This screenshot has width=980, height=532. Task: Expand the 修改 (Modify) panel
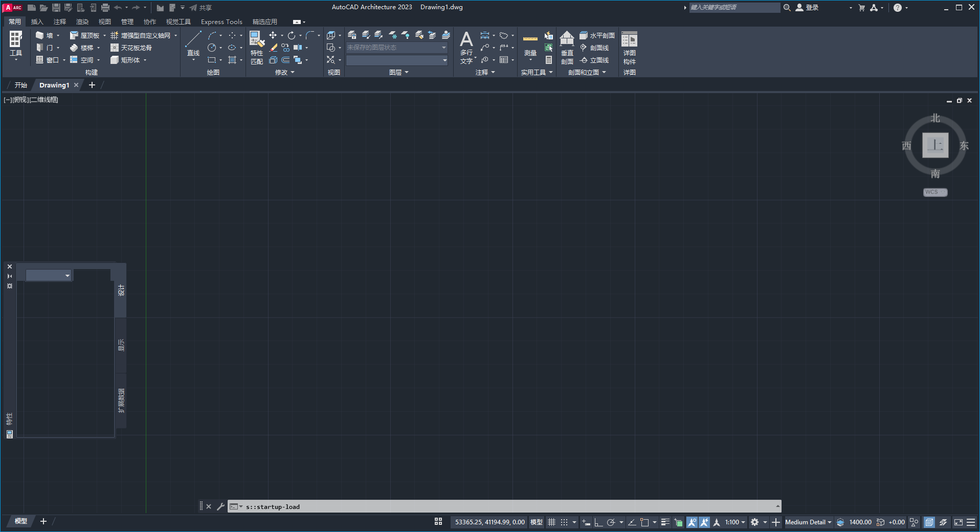pyautogui.click(x=285, y=73)
